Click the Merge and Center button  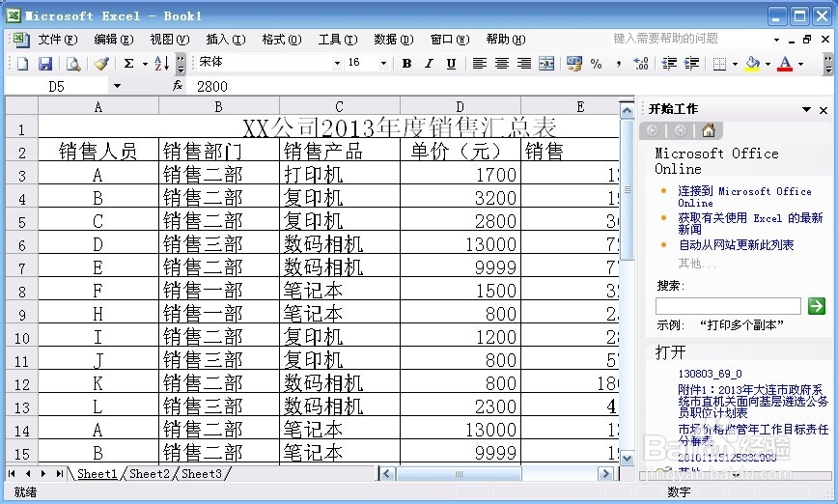click(x=546, y=64)
